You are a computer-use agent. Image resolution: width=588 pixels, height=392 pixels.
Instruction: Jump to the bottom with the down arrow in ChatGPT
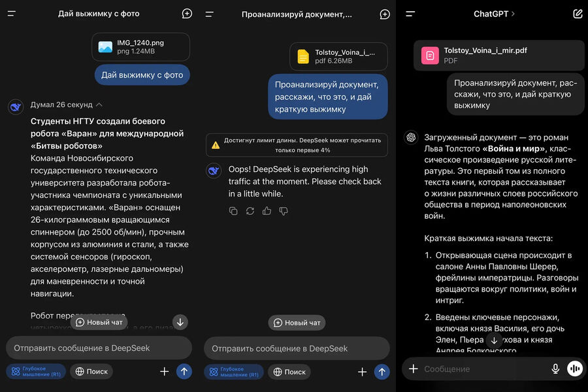pyautogui.click(x=495, y=340)
